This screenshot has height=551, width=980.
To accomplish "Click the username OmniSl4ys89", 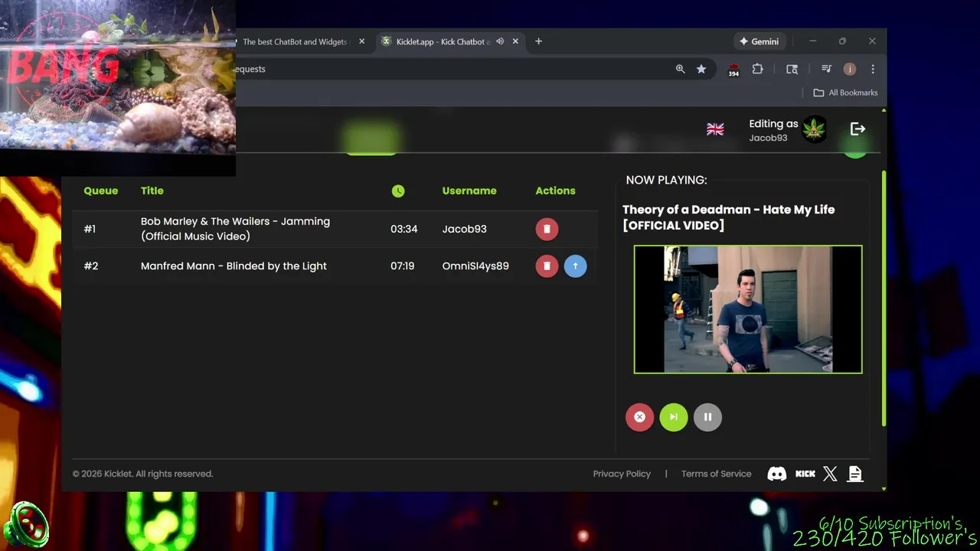I will (x=475, y=266).
